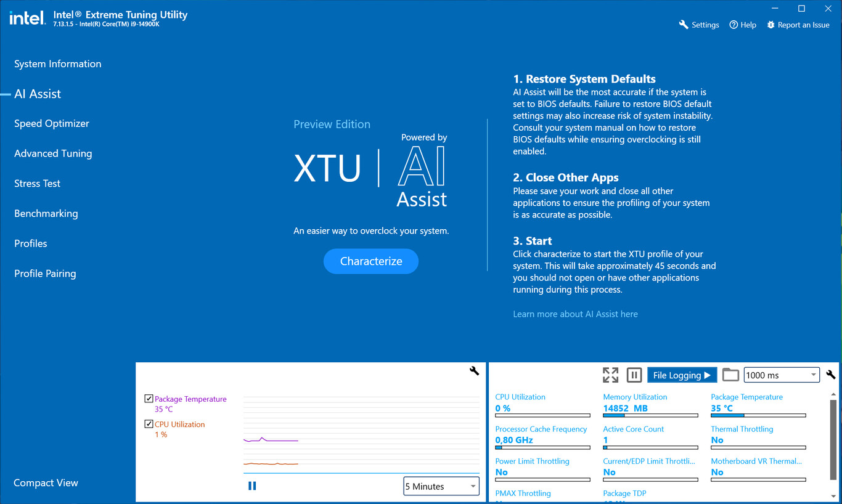This screenshot has width=842, height=504.
Task: Click the Power Limit Throttling label
Action: 532,461
